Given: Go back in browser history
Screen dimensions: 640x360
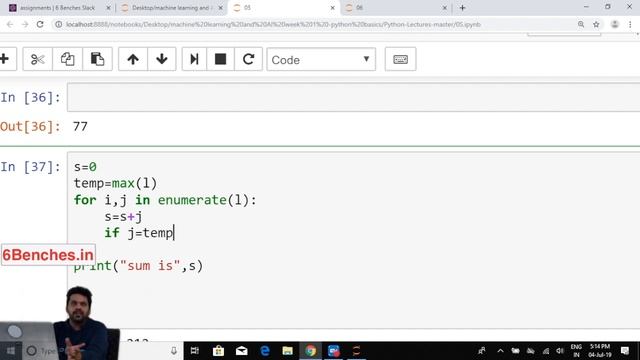Looking at the screenshot, I should pos(10,24).
